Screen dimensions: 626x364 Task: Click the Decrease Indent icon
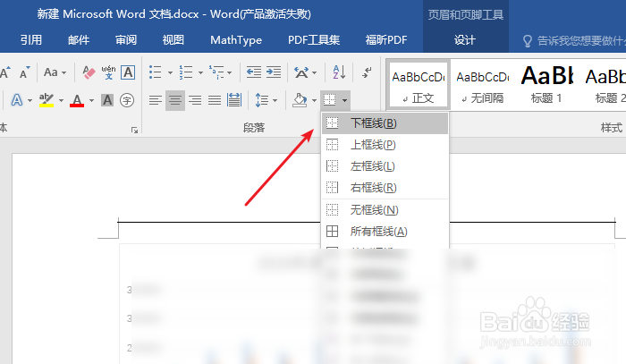(x=254, y=72)
